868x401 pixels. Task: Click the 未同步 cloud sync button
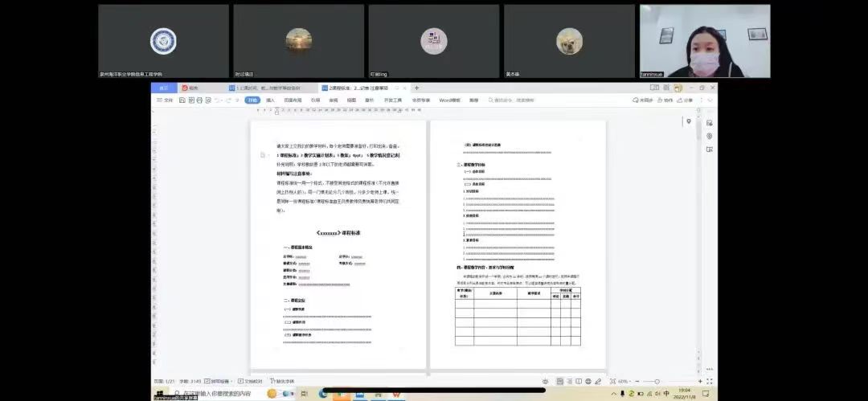pos(645,100)
